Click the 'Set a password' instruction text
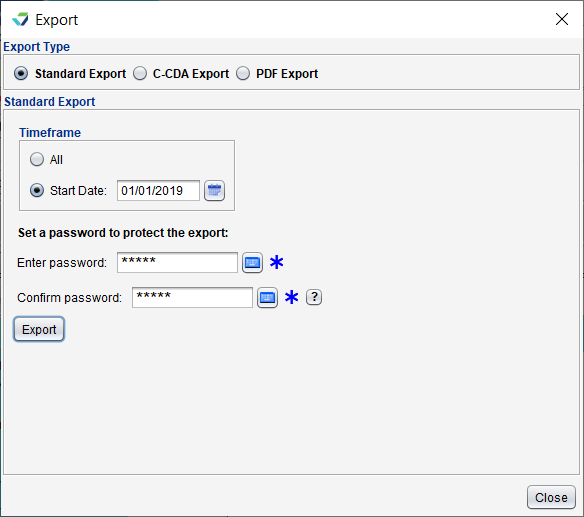The height and width of the screenshot is (517, 584). pyautogui.click(x=123, y=233)
